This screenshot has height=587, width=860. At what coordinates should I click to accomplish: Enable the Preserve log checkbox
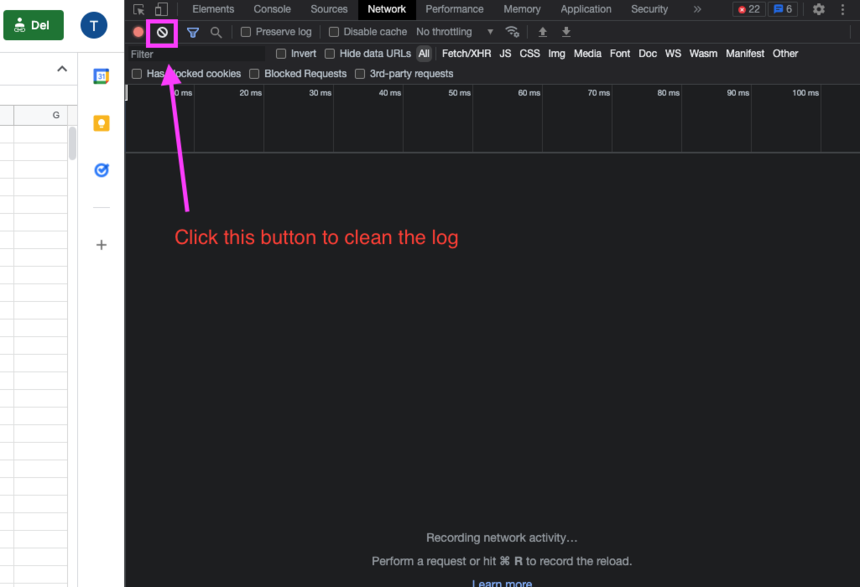point(246,32)
